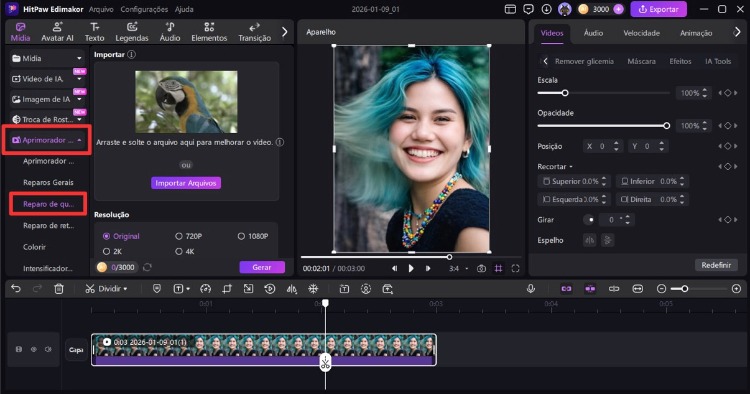The height and width of the screenshot is (394, 750).
Task: Open the download center icon in title bar
Action: tap(546, 9)
